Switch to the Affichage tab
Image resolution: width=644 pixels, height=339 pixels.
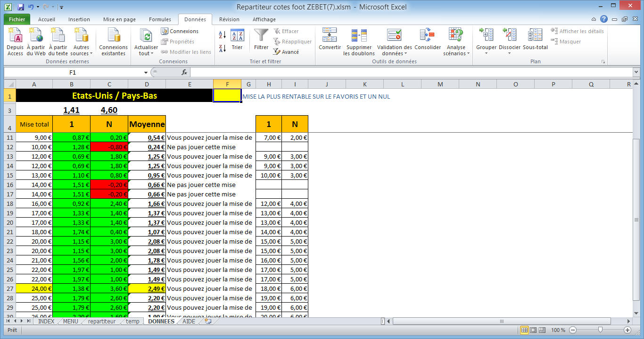264,19
